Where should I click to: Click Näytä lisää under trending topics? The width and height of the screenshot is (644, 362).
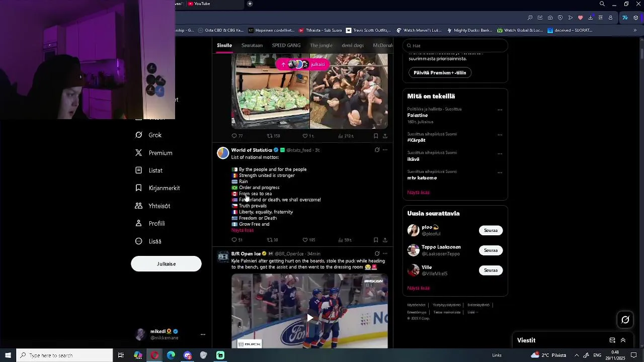[x=418, y=192]
